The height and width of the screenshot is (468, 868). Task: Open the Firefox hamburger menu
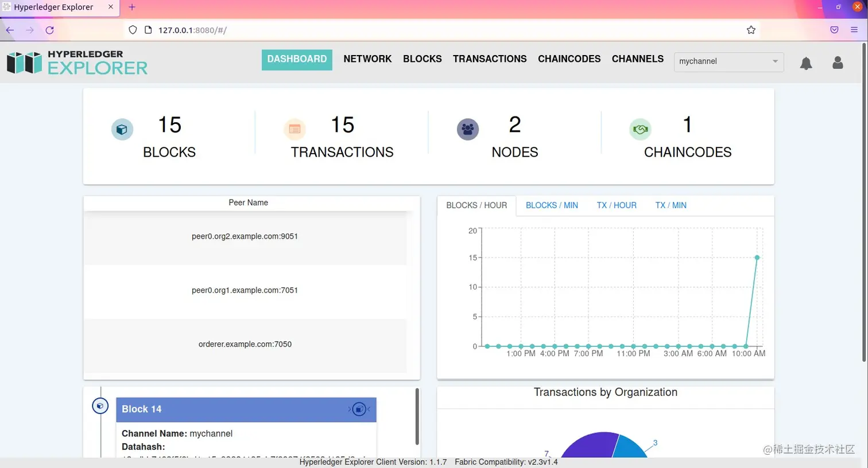(854, 29)
